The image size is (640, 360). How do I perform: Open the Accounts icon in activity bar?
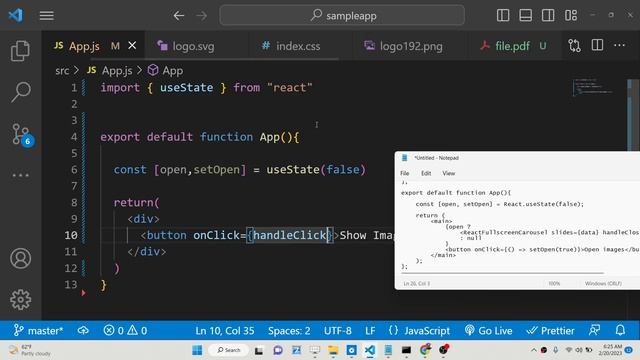tap(20, 258)
